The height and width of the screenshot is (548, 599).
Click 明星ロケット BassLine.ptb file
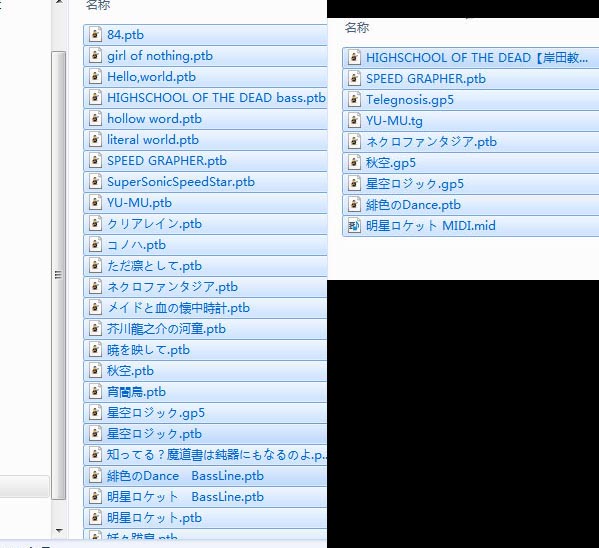tap(205, 497)
